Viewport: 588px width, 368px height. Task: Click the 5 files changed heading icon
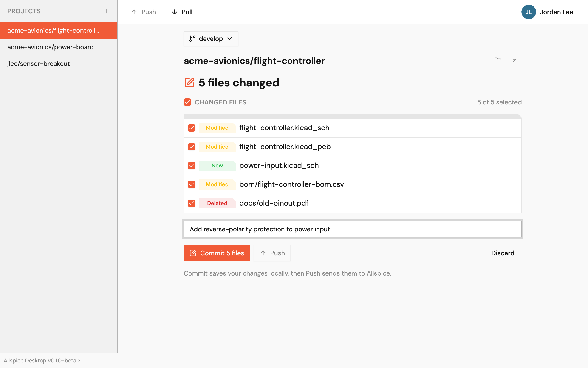[189, 83]
